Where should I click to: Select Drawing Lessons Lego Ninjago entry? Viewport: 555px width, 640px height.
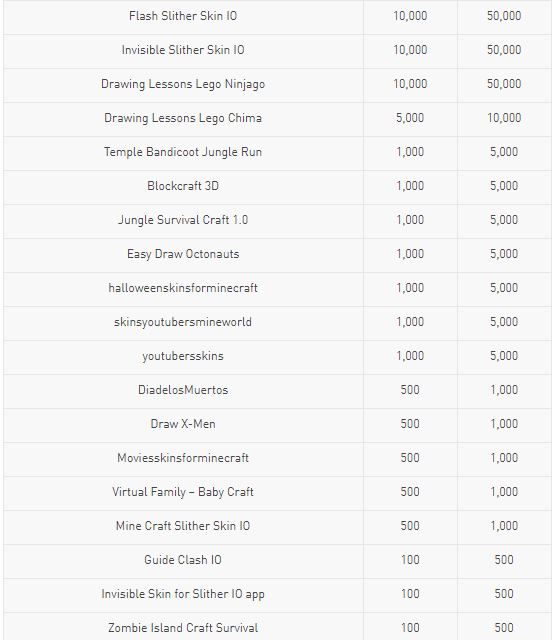pos(183,84)
